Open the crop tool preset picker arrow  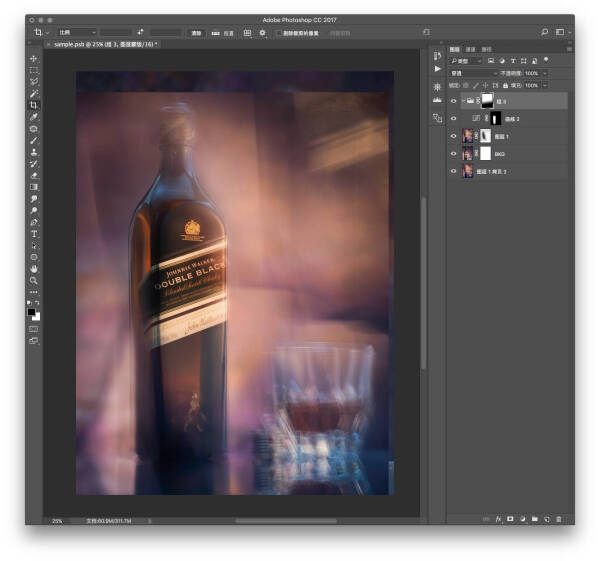point(47,33)
